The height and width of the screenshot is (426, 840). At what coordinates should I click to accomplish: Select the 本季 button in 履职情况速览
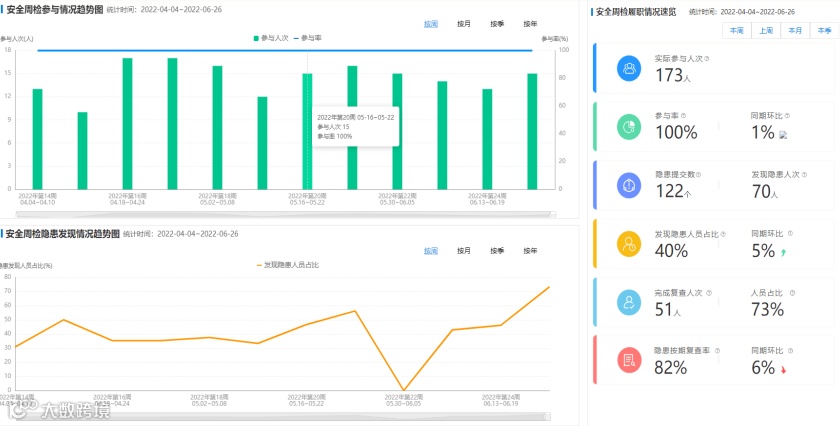[x=824, y=31]
